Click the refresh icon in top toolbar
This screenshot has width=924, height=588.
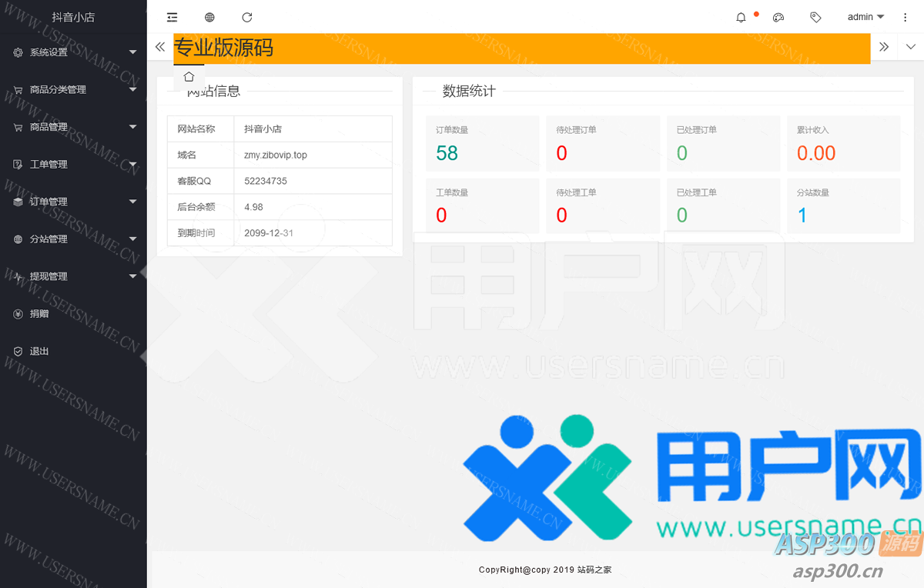[247, 17]
